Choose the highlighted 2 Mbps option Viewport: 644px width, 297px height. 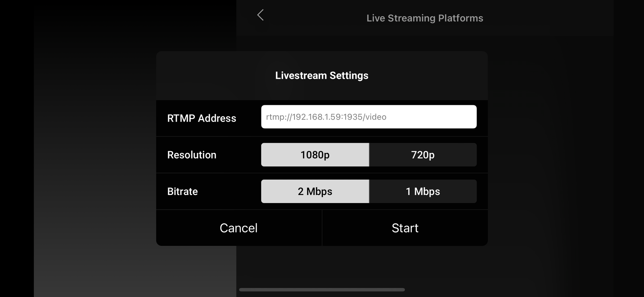tap(315, 191)
